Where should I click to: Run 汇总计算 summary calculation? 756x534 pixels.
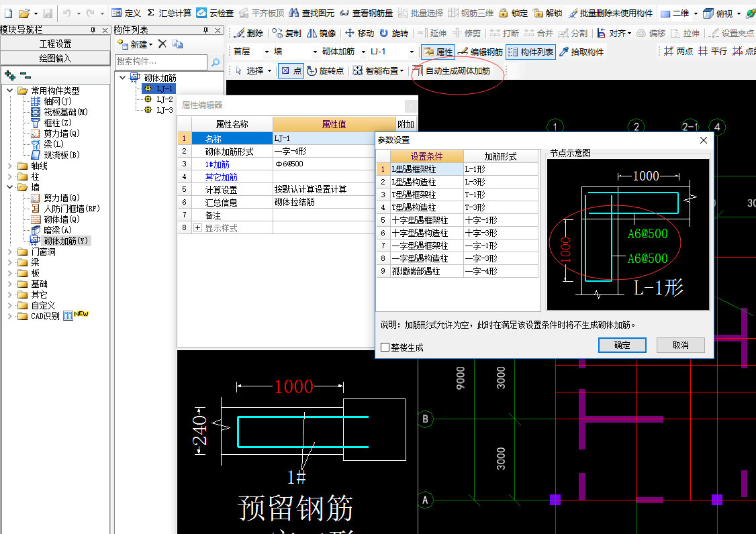[169, 13]
